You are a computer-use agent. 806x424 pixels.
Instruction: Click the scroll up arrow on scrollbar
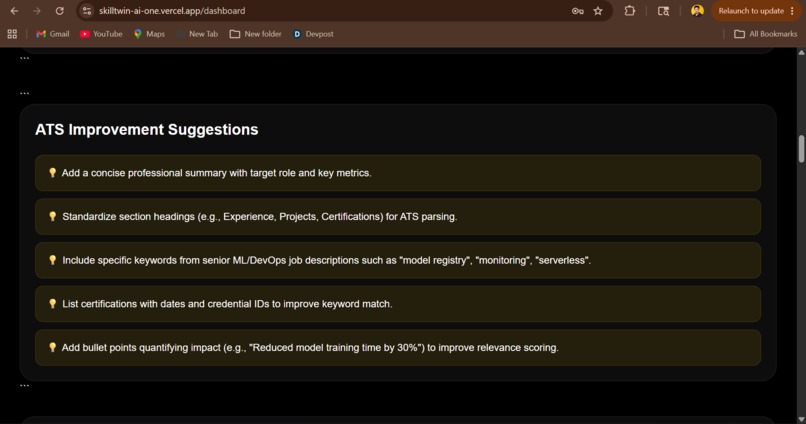[801, 52]
